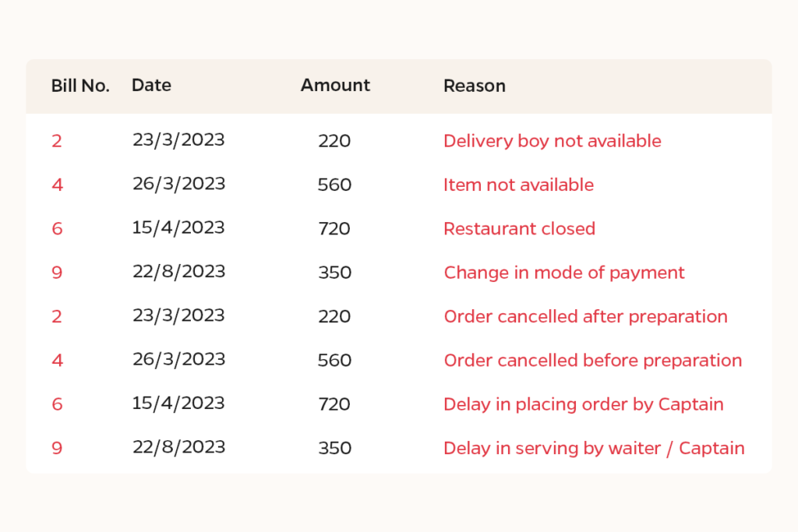
Task: Click bill number 2 in first row
Action: [57, 141]
